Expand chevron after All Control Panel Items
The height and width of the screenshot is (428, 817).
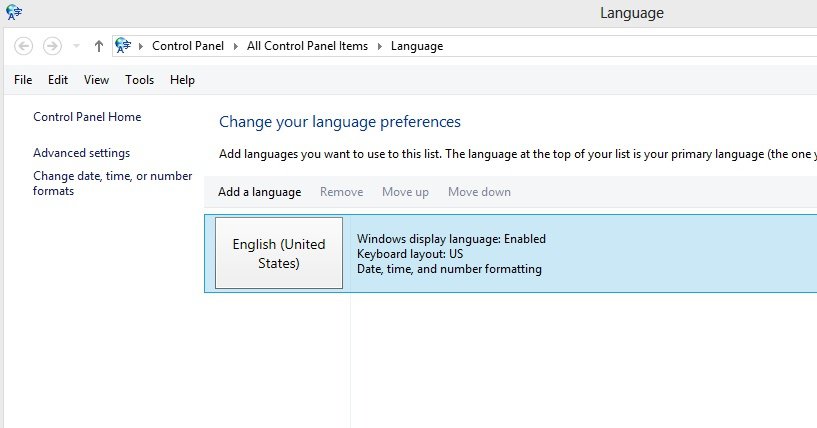pos(379,46)
